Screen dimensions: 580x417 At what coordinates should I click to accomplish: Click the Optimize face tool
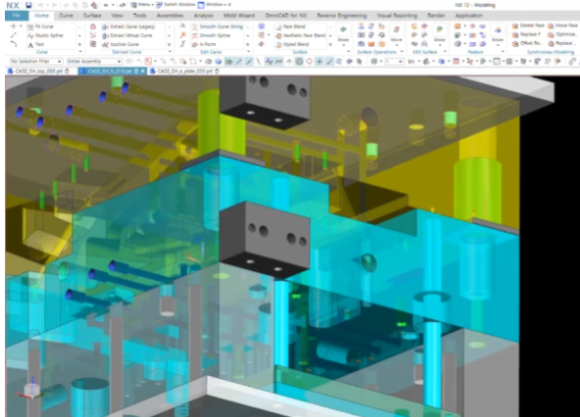pyautogui.click(x=562, y=34)
